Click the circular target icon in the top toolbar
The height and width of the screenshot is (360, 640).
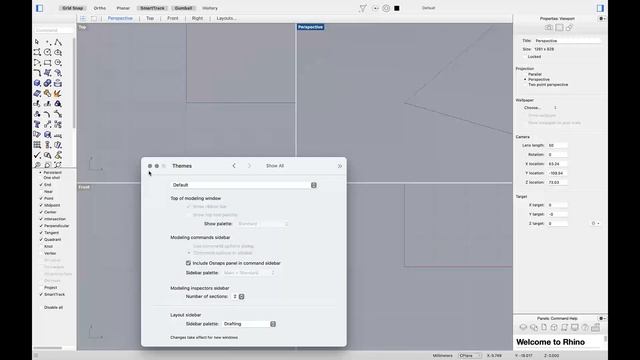pos(386,8)
